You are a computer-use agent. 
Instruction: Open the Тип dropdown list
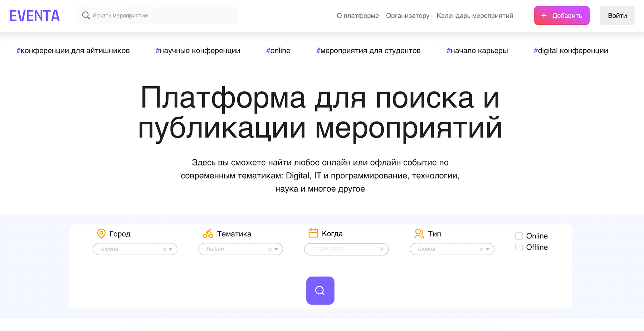point(487,250)
